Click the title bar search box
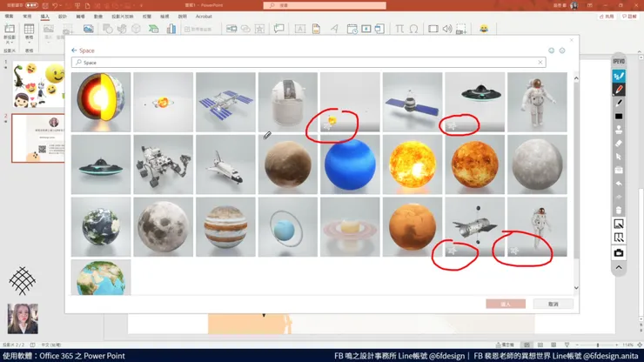Image resolution: width=644 pixels, height=362 pixels. click(x=325, y=5)
